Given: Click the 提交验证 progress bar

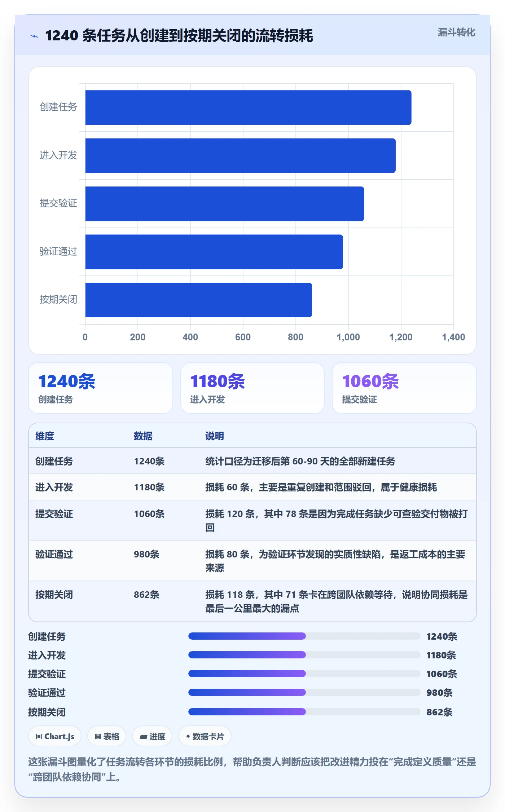Looking at the screenshot, I should pyautogui.click(x=304, y=674).
